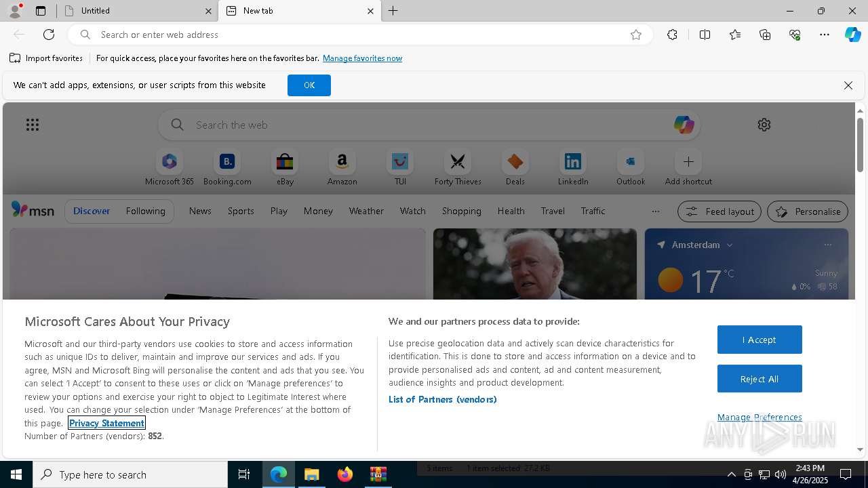Screen dimensions: 868x488
Task: Click Import favorites
Action: coord(46,58)
